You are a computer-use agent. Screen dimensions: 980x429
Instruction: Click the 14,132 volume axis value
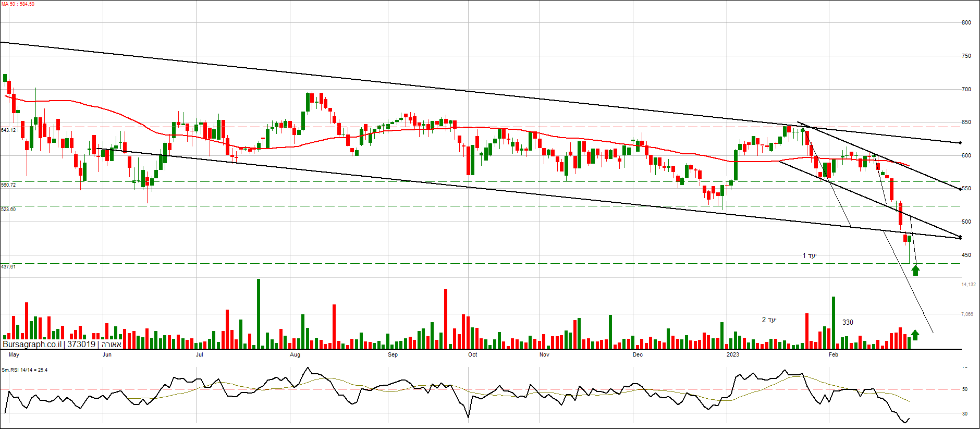click(968, 285)
